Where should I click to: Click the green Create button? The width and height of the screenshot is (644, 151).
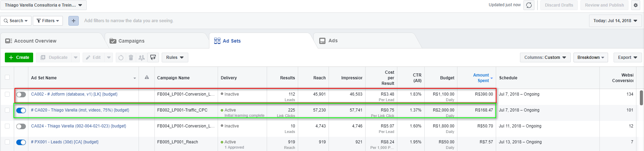coord(19,57)
